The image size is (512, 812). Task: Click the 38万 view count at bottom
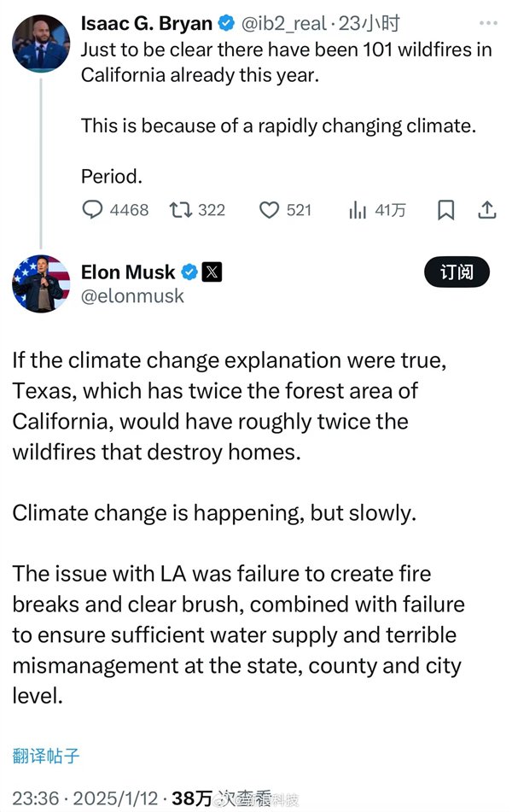pos(191,798)
